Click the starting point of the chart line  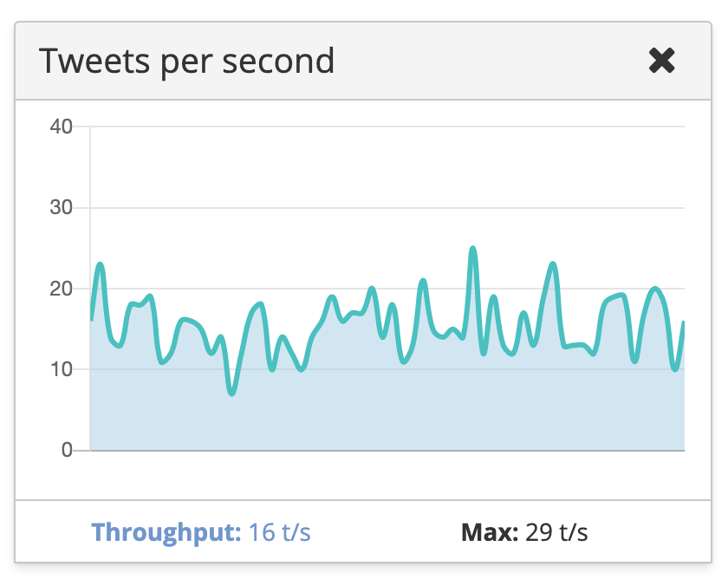coord(91,319)
